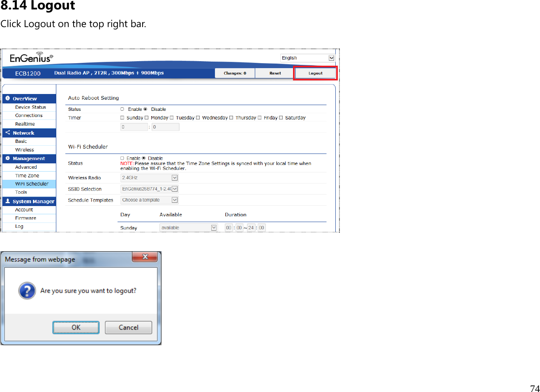Check Friday in Auto Reboot timer

click(x=259, y=118)
